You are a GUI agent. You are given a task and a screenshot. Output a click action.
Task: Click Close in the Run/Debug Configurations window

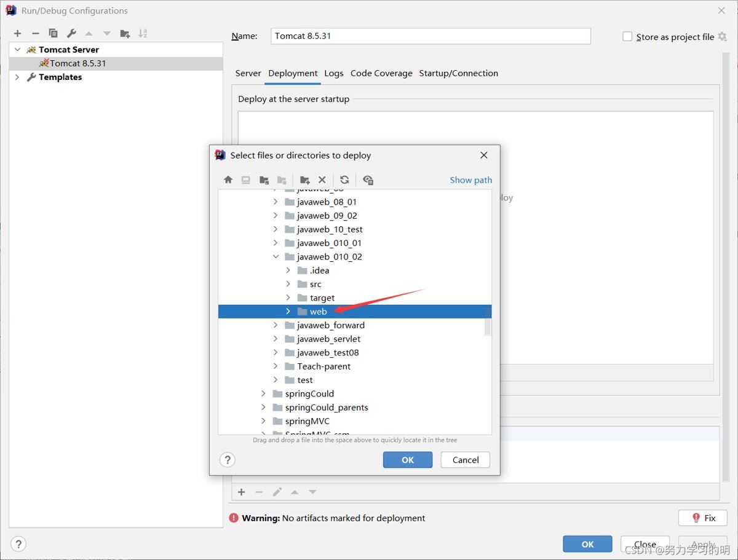645,544
